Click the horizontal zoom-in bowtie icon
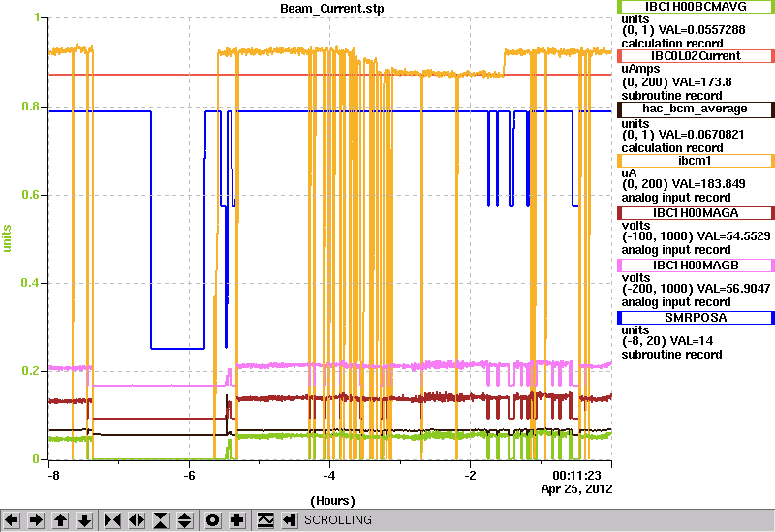The image size is (775, 532). pos(112,520)
